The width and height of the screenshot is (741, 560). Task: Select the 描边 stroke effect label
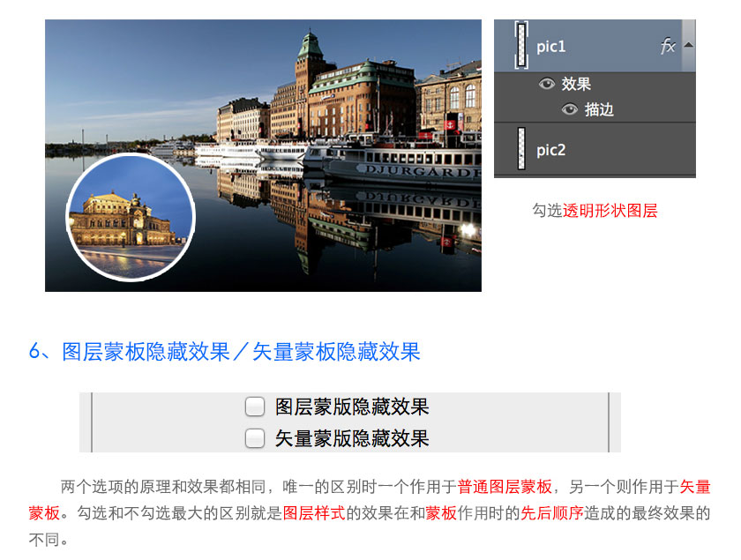point(599,109)
